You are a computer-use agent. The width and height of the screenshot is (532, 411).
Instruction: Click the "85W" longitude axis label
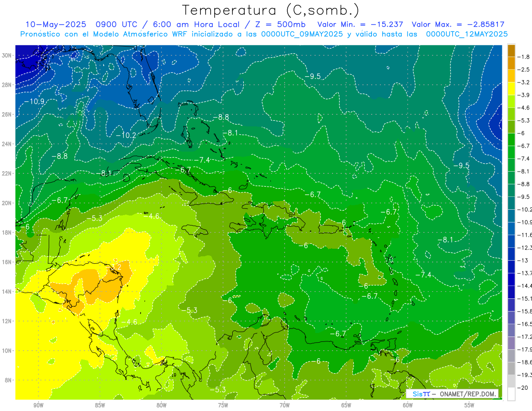tap(100, 406)
